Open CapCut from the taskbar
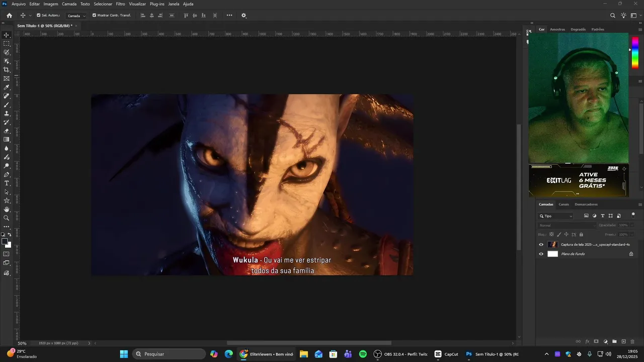Image resolution: width=644 pixels, height=362 pixels. pyautogui.click(x=446, y=354)
